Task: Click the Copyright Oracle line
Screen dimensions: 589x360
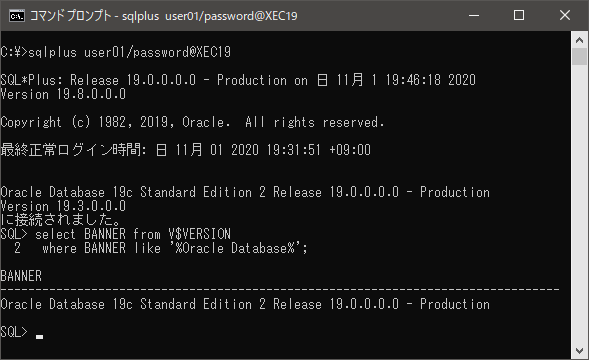Action: click(x=192, y=122)
